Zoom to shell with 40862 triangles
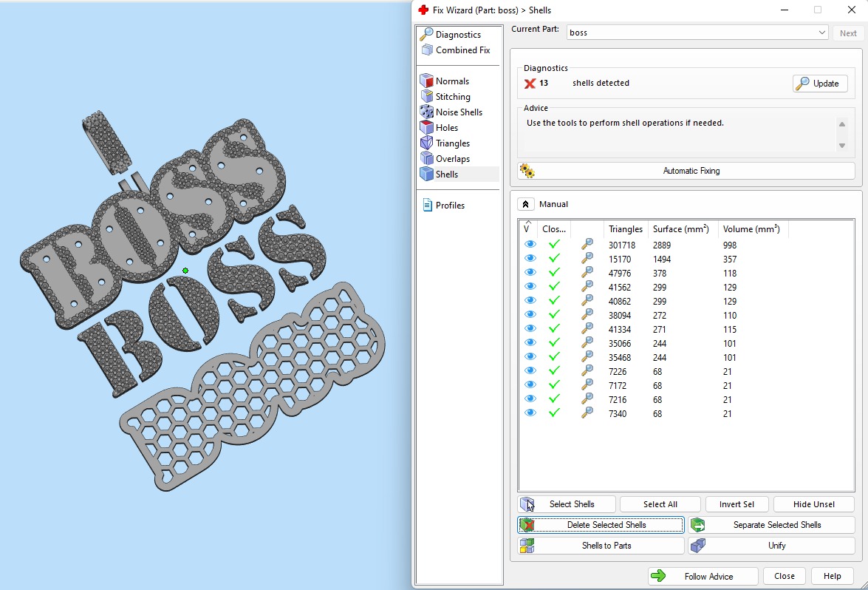Viewport: 868px width, 590px height. click(587, 300)
